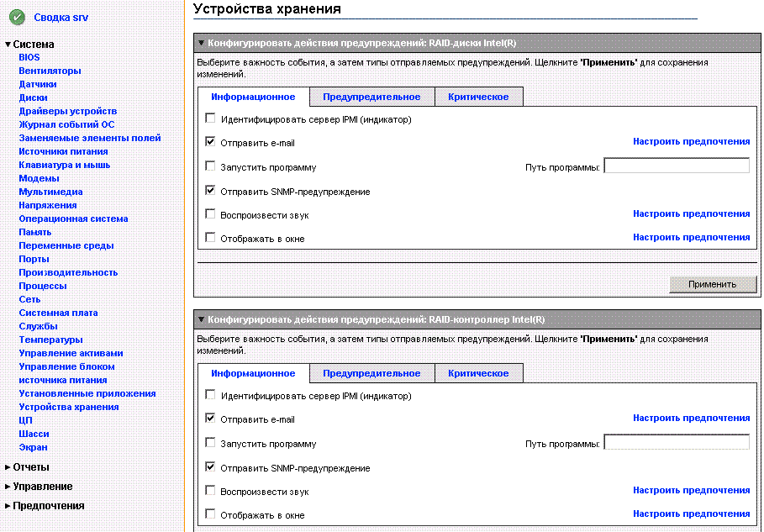Switch to Предупредительное tab in the RAID-диски panel

[371, 97]
